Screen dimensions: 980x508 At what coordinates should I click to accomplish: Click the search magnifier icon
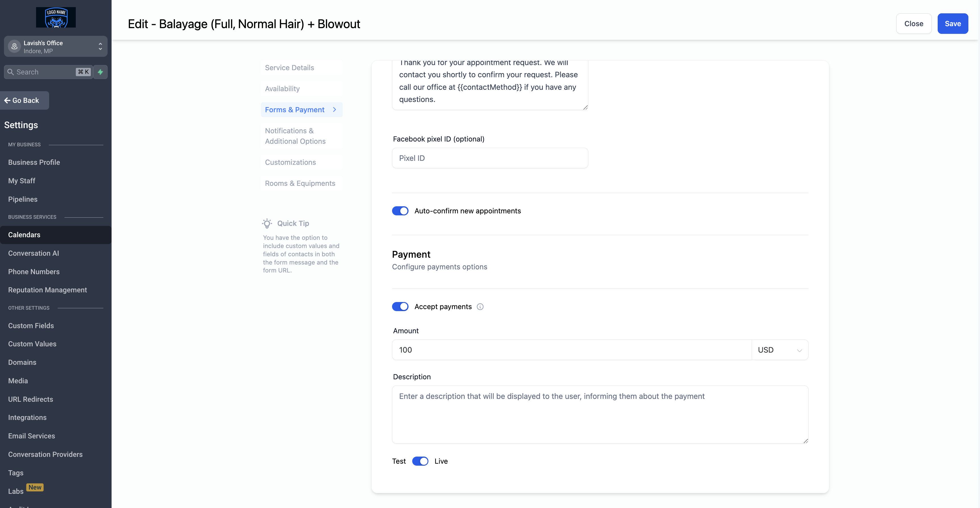11,72
